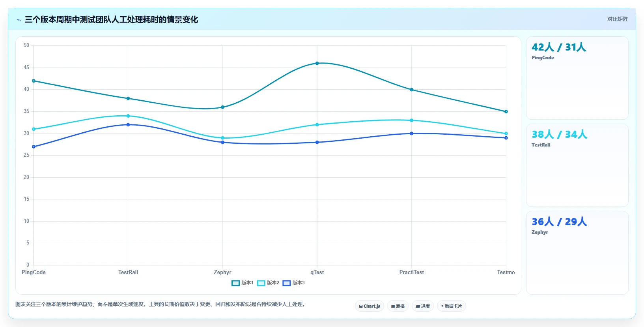The width and height of the screenshot is (644, 327).
Task: Select the 版本1 data point at PingCode
Action: coord(34,81)
